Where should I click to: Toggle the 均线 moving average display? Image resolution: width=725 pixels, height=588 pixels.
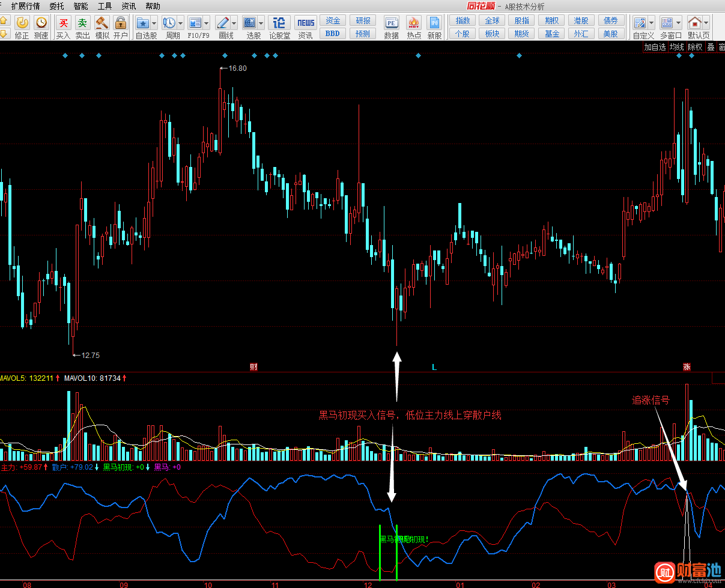[677, 47]
